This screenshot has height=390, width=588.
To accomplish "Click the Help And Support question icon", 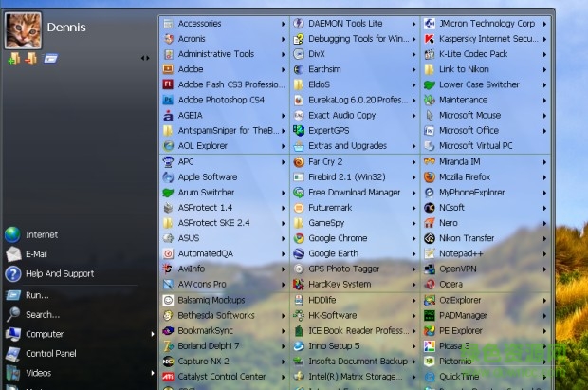I will point(12,273).
